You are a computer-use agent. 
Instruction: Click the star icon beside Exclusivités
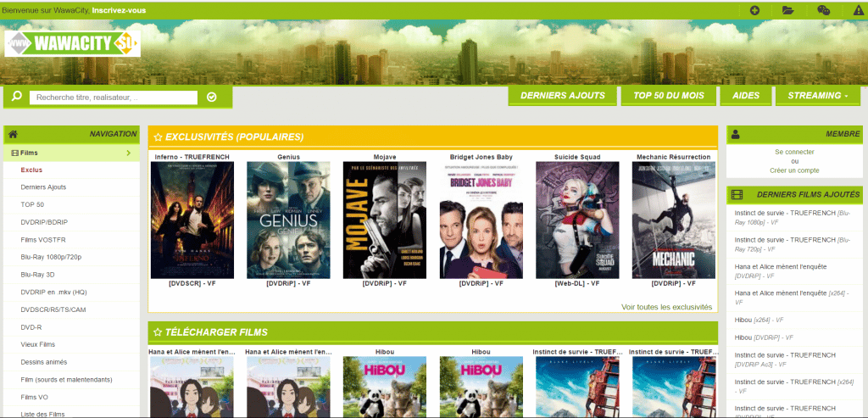coord(158,137)
